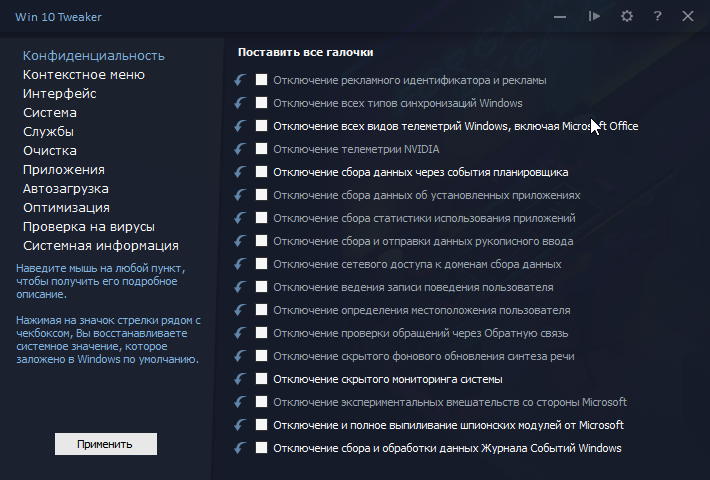Check 'Отключение ведения записи поведения пользователя' box
The width and height of the screenshot is (710, 480).
click(x=261, y=287)
